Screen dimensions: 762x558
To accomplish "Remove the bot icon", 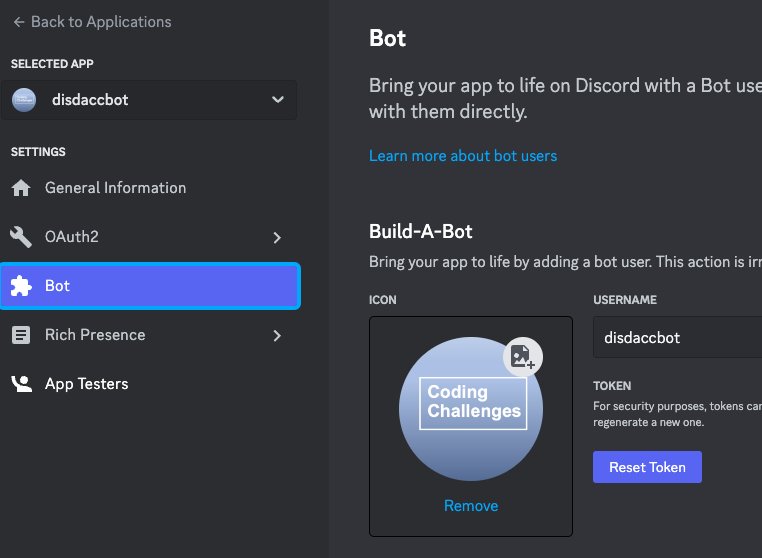I will (x=471, y=506).
